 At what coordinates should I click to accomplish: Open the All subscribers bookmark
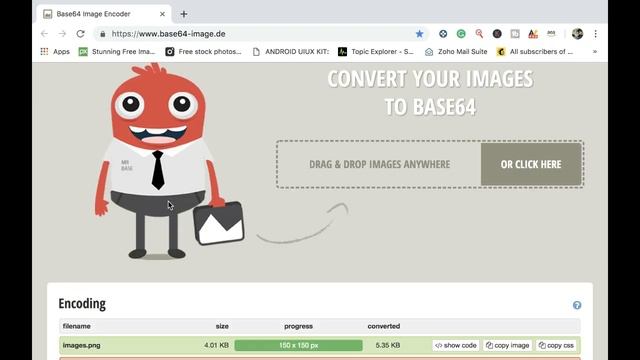(535, 51)
